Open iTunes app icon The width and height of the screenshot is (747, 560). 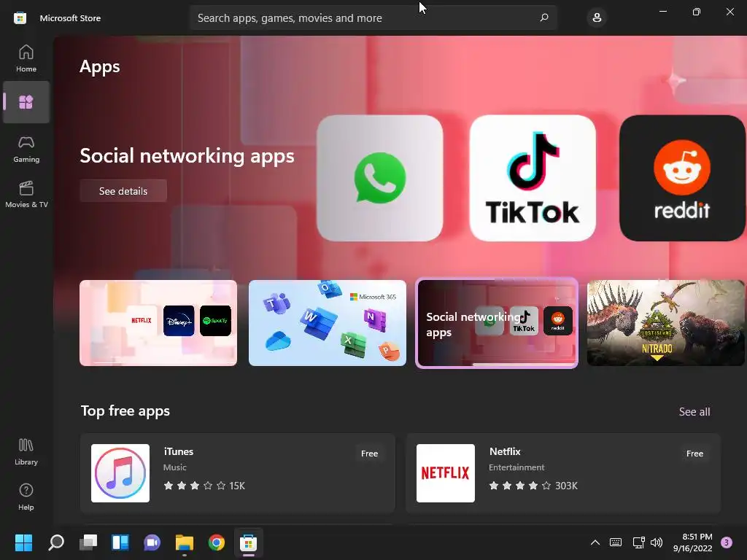tap(120, 472)
